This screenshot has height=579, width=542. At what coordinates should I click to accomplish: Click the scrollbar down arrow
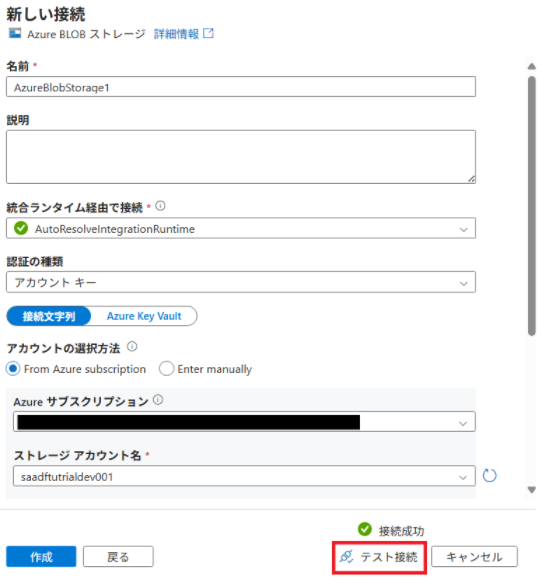[532, 490]
